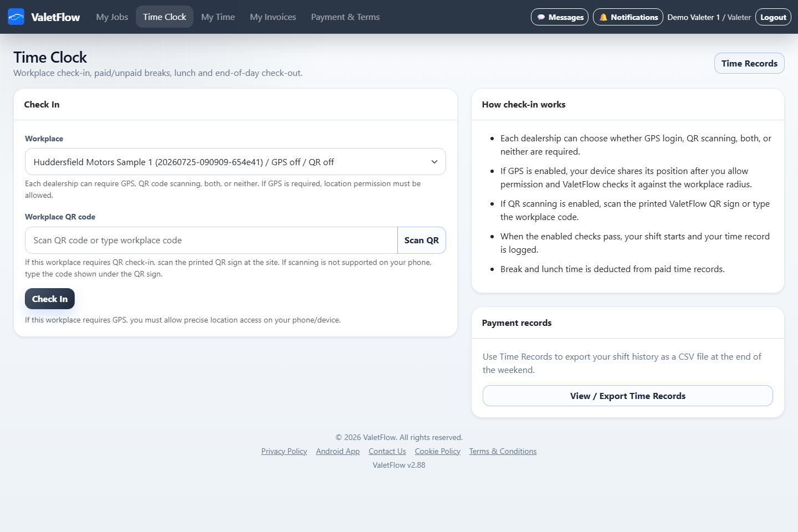
Task: Open Payment & Terms tab
Action: tap(345, 17)
